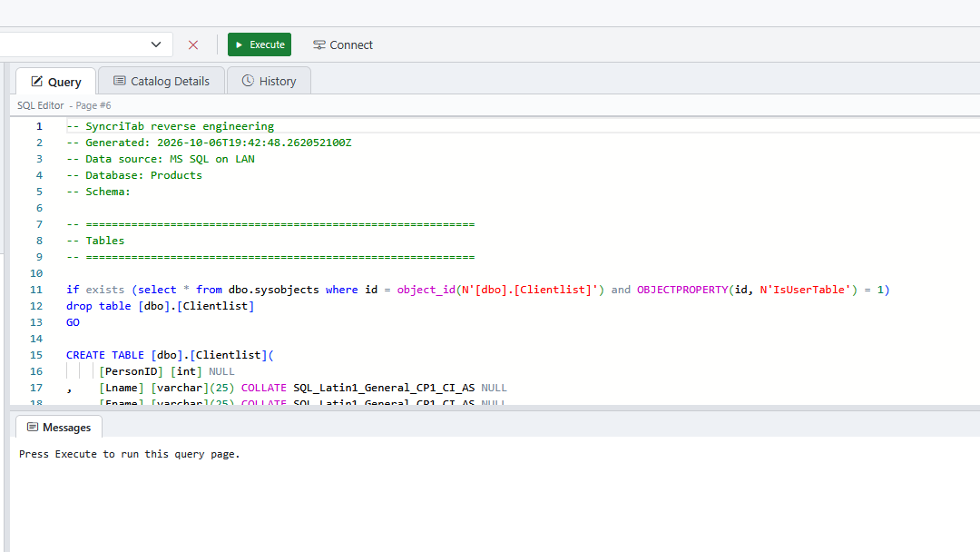Click line number 10 in the gutter
The width and height of the screenshot is (980, 552).
tap(36, 273)
